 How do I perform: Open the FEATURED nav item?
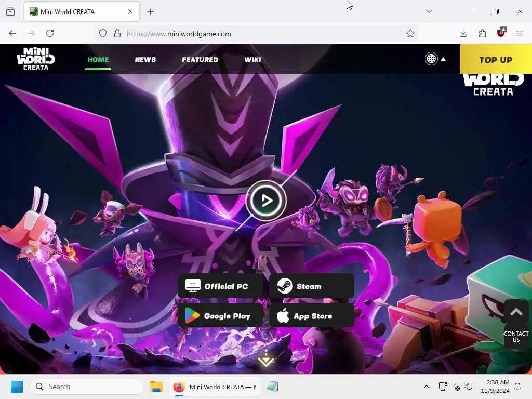(x=200, y=60)
